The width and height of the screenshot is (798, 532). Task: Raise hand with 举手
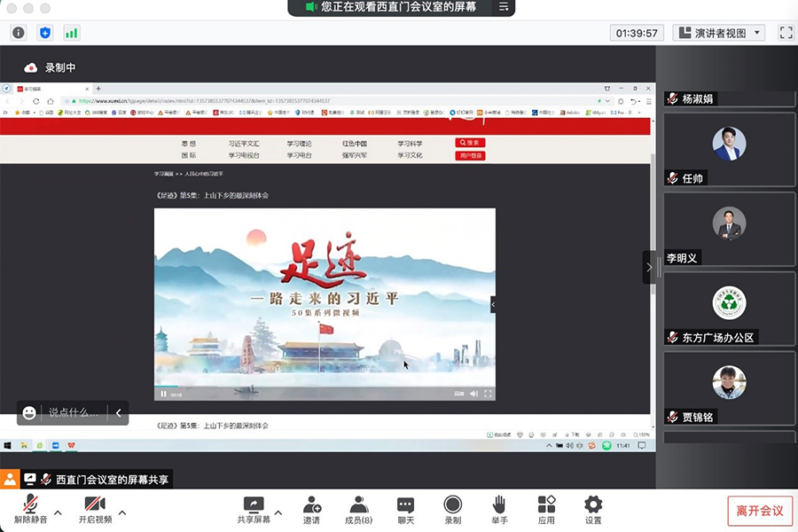[x=499, y=510]
